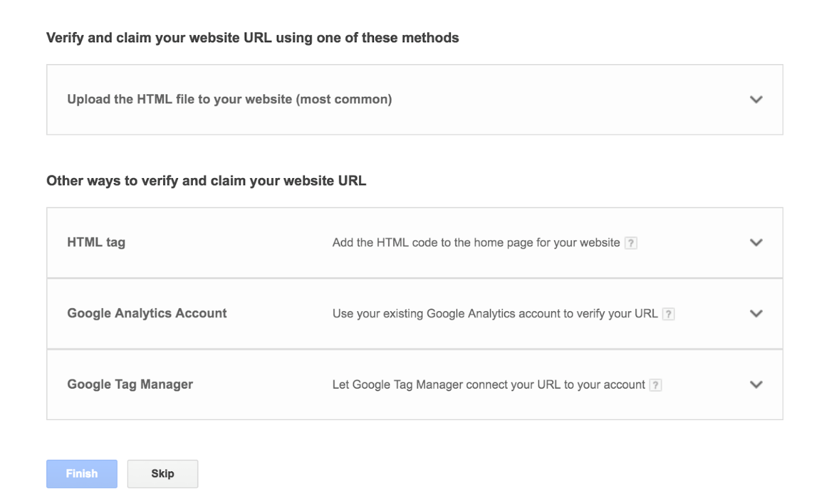Click the '(most common)' note in upload row

coord(344,99)
